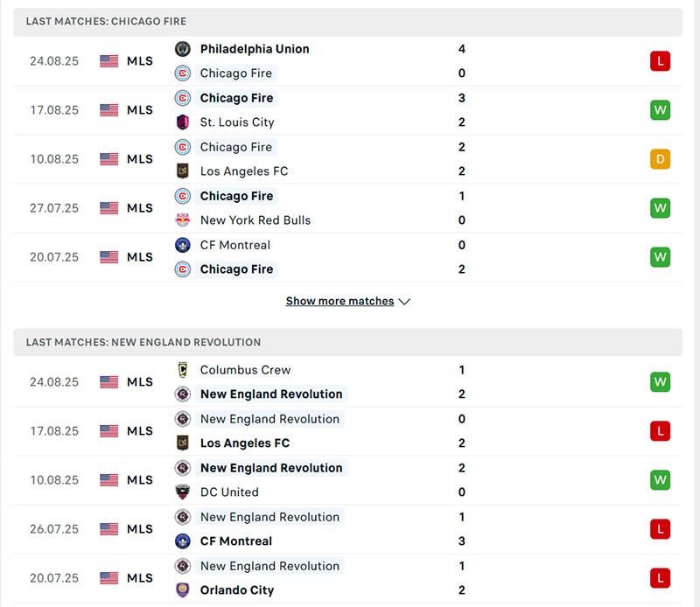Image resolution: width=700 pixels, height=607 pixels.
Task: Select the Columbus Crew team badge
Action: [183, 370]
